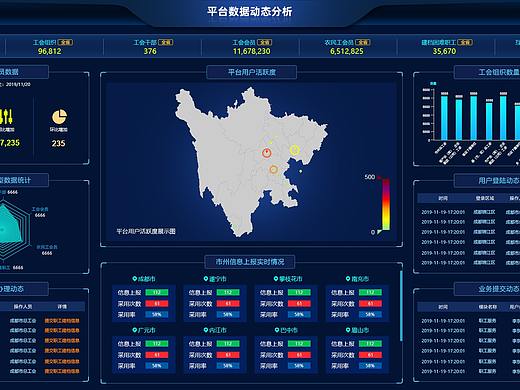Click the city panel vertical scrollbar
The height and width of the screenshot is (390, 520).
click(401, 306)
